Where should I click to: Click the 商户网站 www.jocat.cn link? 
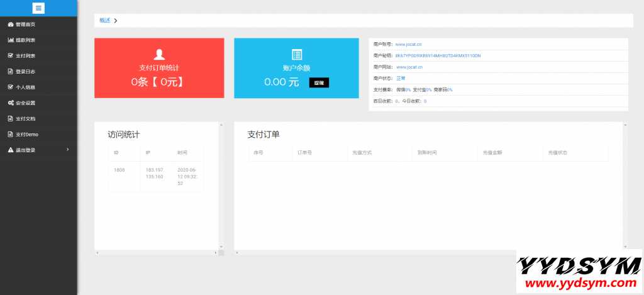(x=409, y=67)
